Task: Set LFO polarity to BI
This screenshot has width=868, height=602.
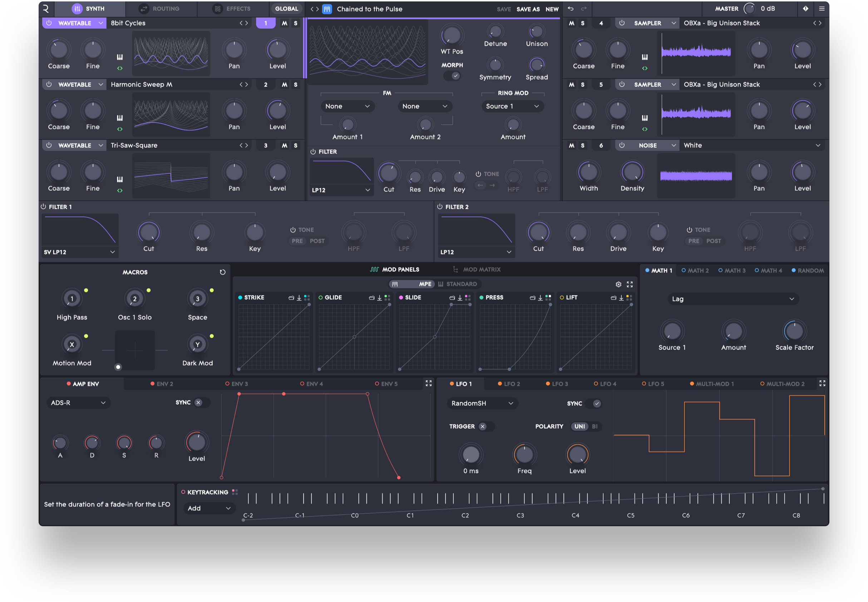Action: point(595,426)
